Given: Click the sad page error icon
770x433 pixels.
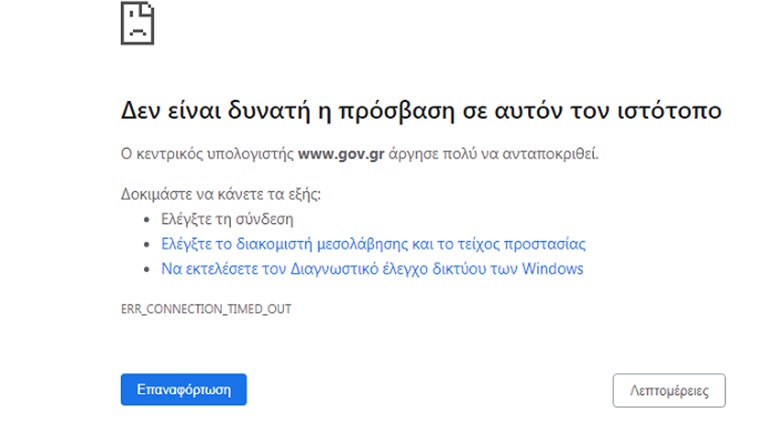Looking at the screenshot, I should click(x=138, y=22).
